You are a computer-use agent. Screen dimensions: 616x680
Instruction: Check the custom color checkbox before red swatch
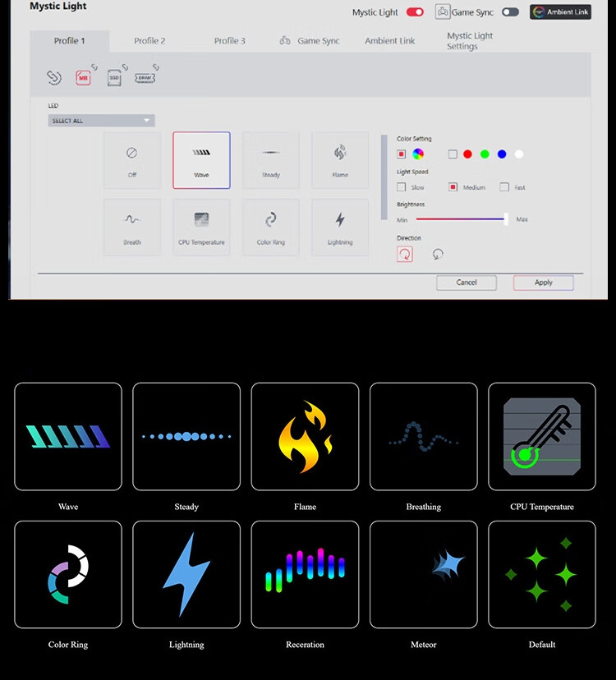(x=453, y=154)
